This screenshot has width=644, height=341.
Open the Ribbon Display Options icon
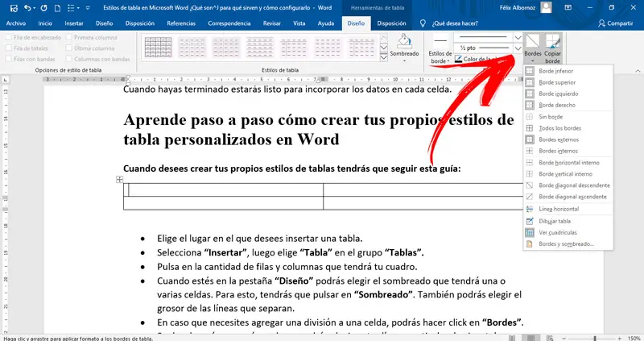pyautogui.click(x=568, y=7)
